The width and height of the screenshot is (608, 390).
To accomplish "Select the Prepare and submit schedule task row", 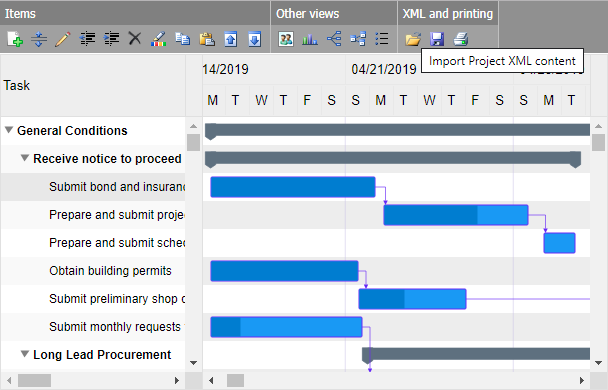I will [x=93, y=243].
